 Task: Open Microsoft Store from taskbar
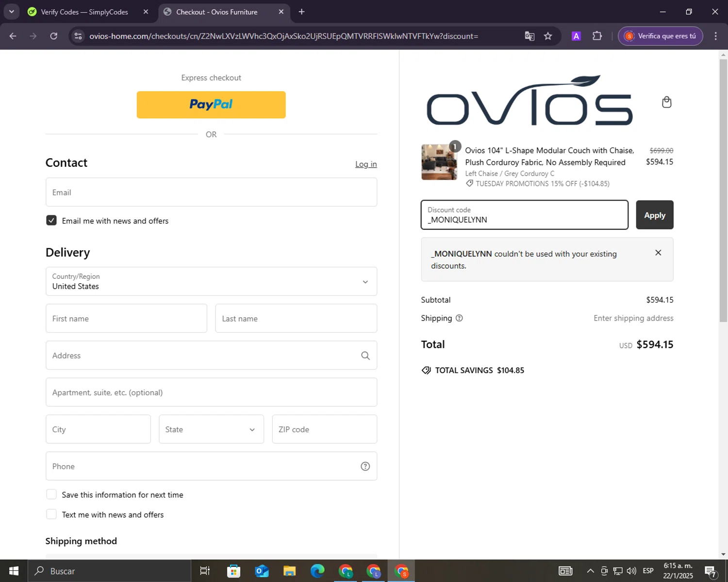pyautogui.click(x=234, y=571)
